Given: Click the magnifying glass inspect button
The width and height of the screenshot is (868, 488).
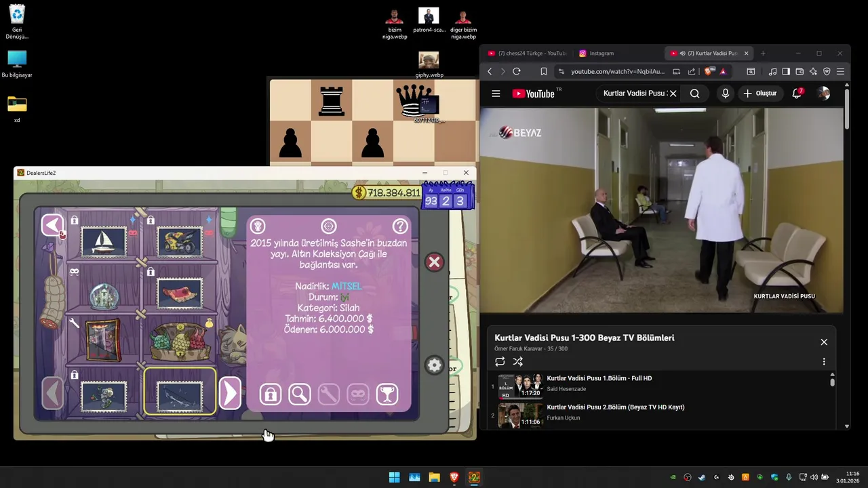Looking at the screenshot, I should click(x=299, y=394).
